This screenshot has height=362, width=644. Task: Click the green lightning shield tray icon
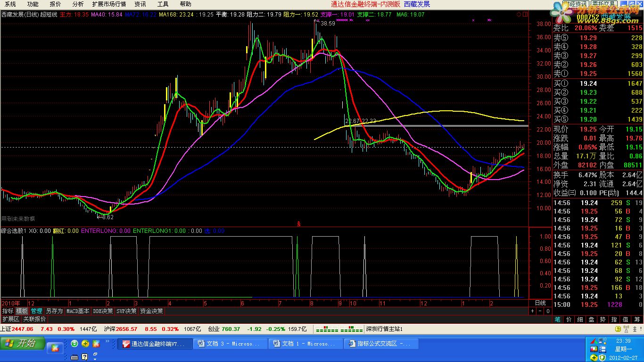(x=603, y=358)
